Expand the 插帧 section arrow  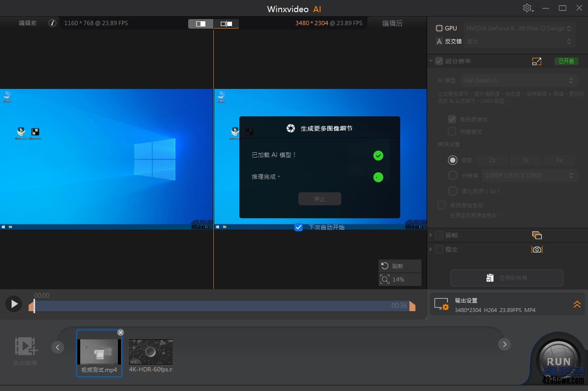click(x=431, y=235)
